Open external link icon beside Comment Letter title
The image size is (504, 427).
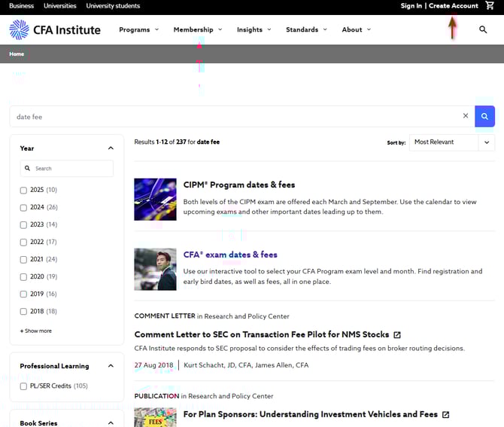pyautogui.click(x=397, y=335)
